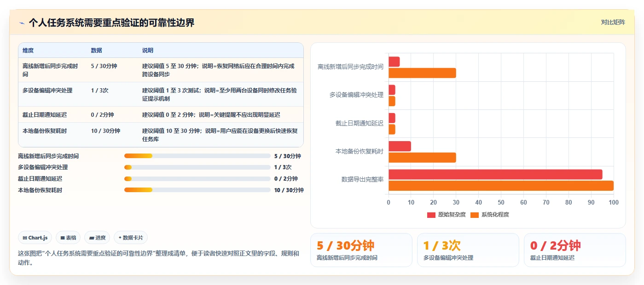Toggle the 原始复杂度 legend swatch

[x=431, y=215]
